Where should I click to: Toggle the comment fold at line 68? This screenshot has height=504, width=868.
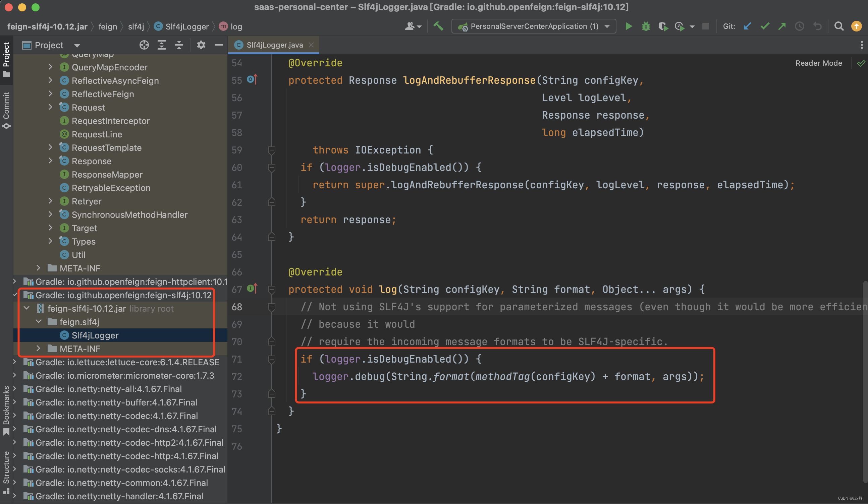(271, 307)
